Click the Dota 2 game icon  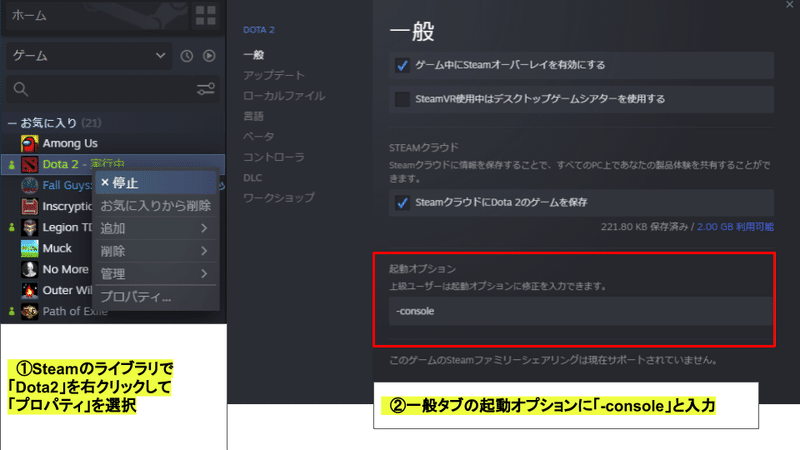(30, 164)
